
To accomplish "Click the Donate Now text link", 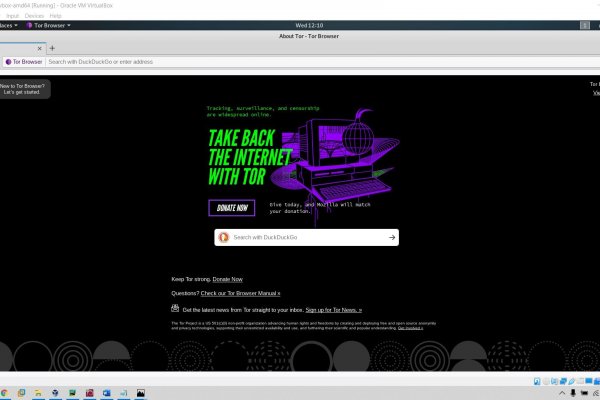I will point(227,279).
